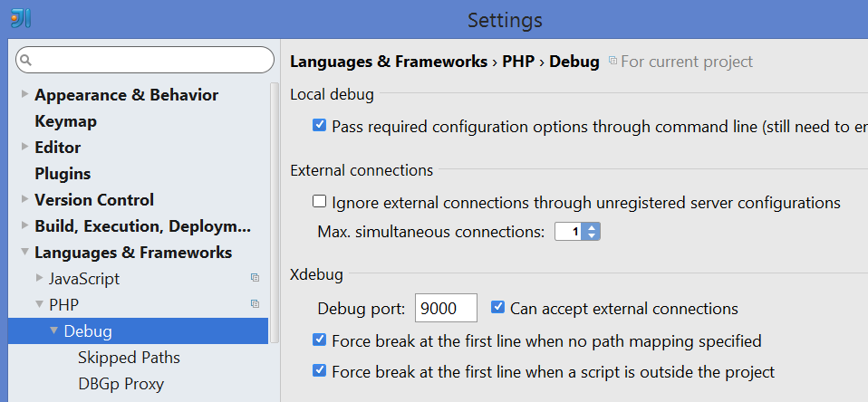Click the project-level icon next to PHP

pos(255,304)
